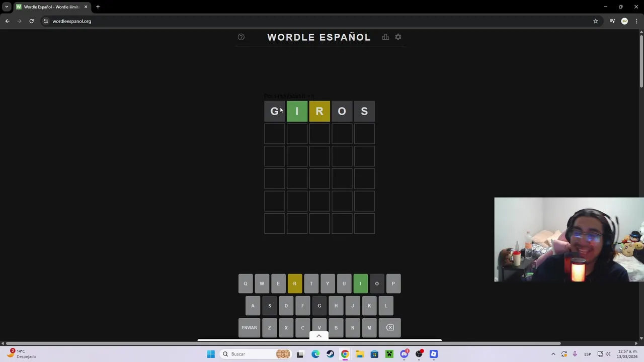Bookmark this page with the star icon
The width and height of the screenshot is (644, 362).
coord(596,21)
